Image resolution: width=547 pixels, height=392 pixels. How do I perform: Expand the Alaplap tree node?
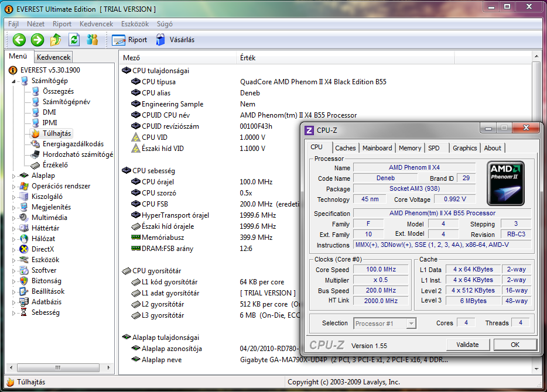click(x=13, y=176)
